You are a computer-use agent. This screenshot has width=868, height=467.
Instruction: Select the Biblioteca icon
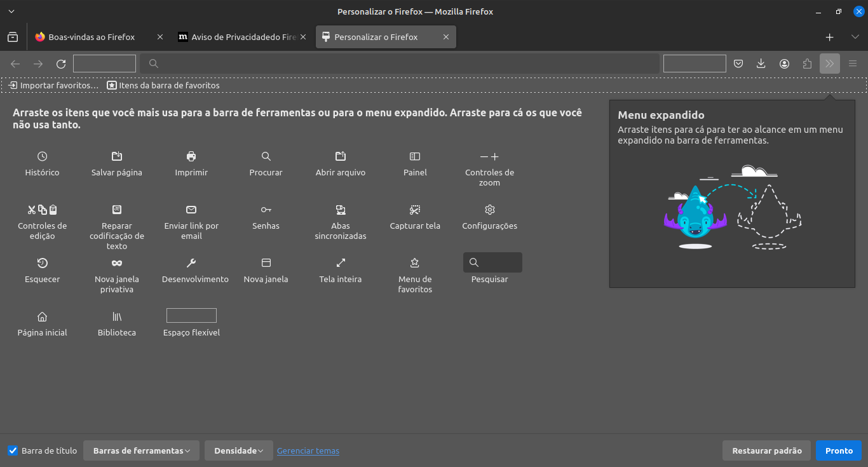(x=117, y=316)
